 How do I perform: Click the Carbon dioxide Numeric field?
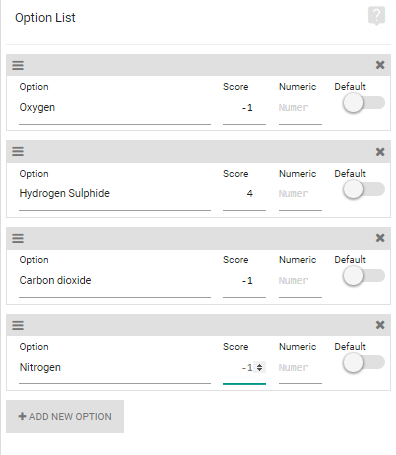click(x=300, y=281)
